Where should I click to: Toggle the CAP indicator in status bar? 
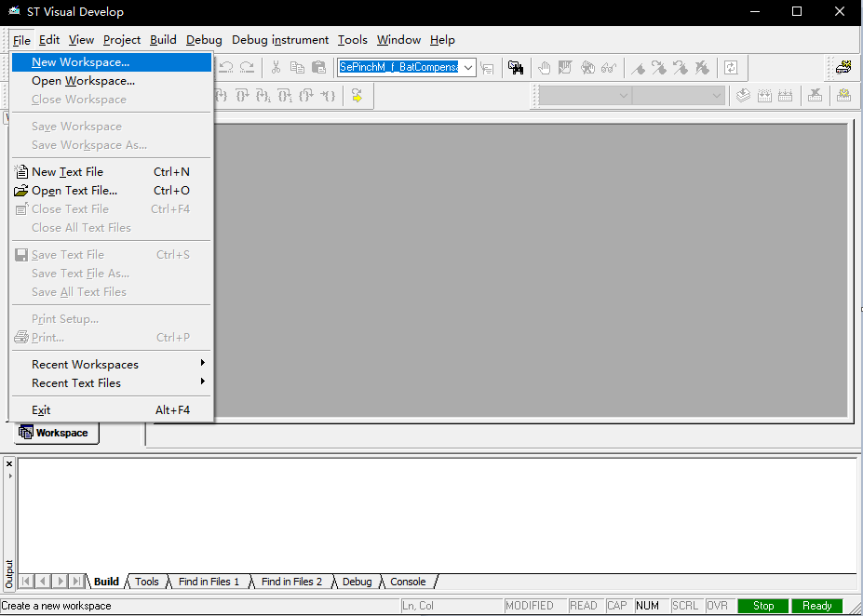(617, 605)
